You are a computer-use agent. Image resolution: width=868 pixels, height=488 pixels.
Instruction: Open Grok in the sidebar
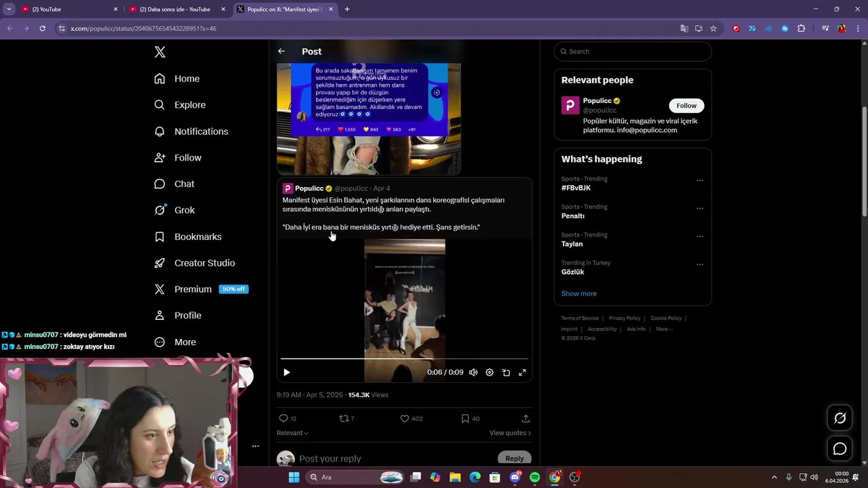coord(174,210)
